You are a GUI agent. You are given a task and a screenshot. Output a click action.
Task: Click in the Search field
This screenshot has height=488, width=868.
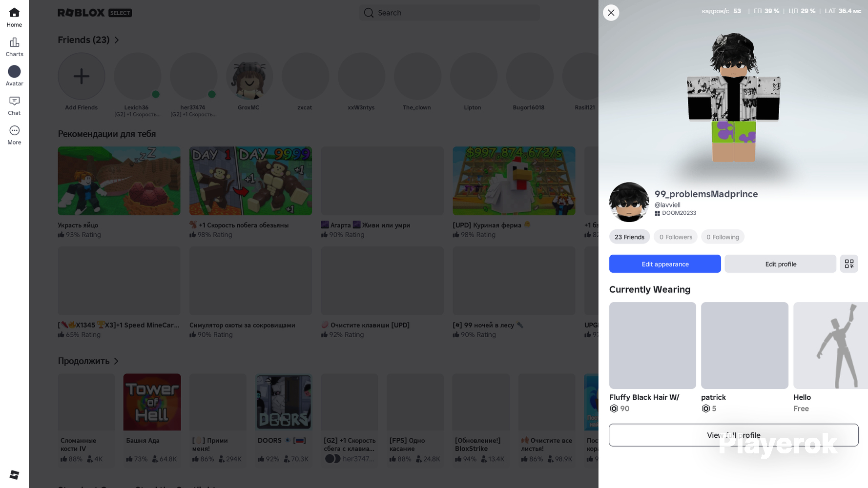[x=450, y=13]
